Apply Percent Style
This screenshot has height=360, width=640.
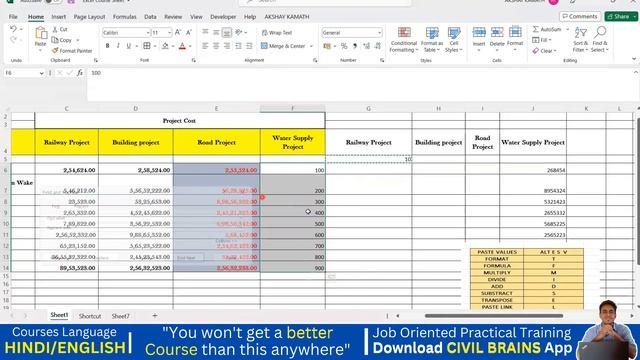(344, 46)
